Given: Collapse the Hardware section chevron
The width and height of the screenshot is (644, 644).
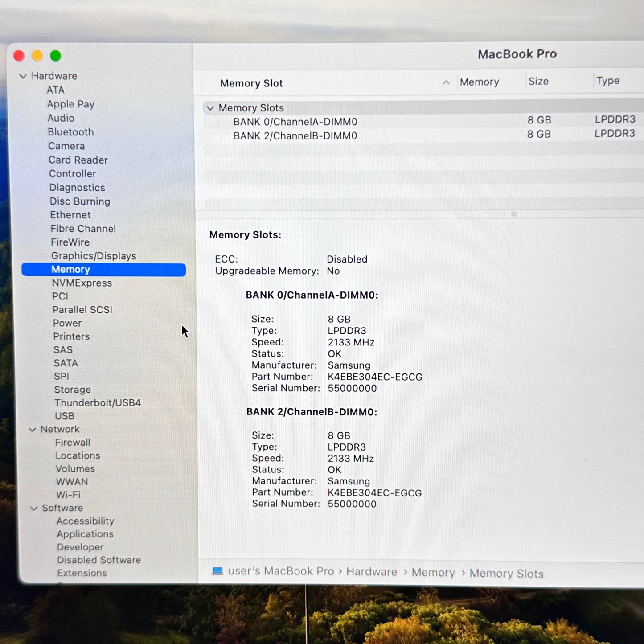Looking at the screenshot, I should click(x=23, y=76).
